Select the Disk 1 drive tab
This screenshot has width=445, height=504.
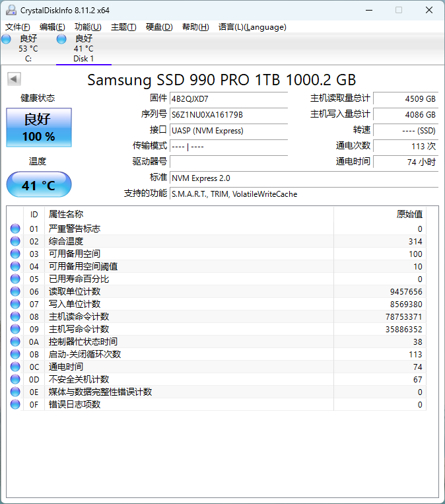tap(84, 48)
